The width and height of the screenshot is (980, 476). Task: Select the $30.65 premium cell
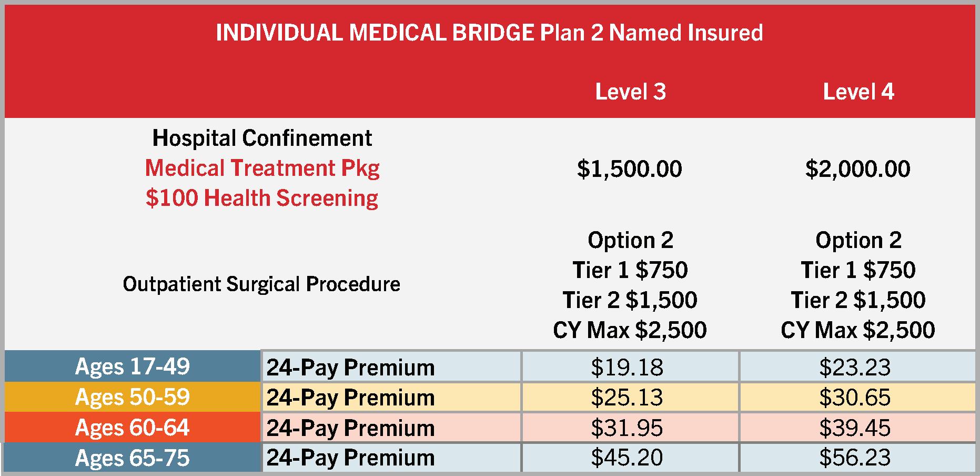[x=855, y=398]
